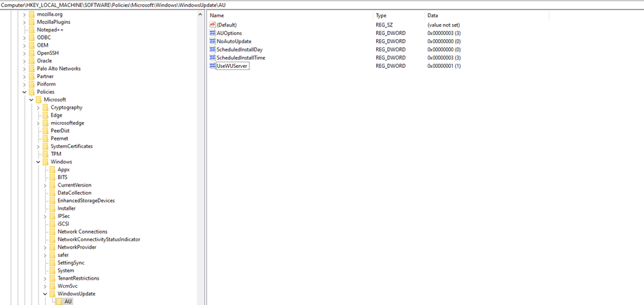
Task: Click the registry path address bar
Action: point(322,5)
